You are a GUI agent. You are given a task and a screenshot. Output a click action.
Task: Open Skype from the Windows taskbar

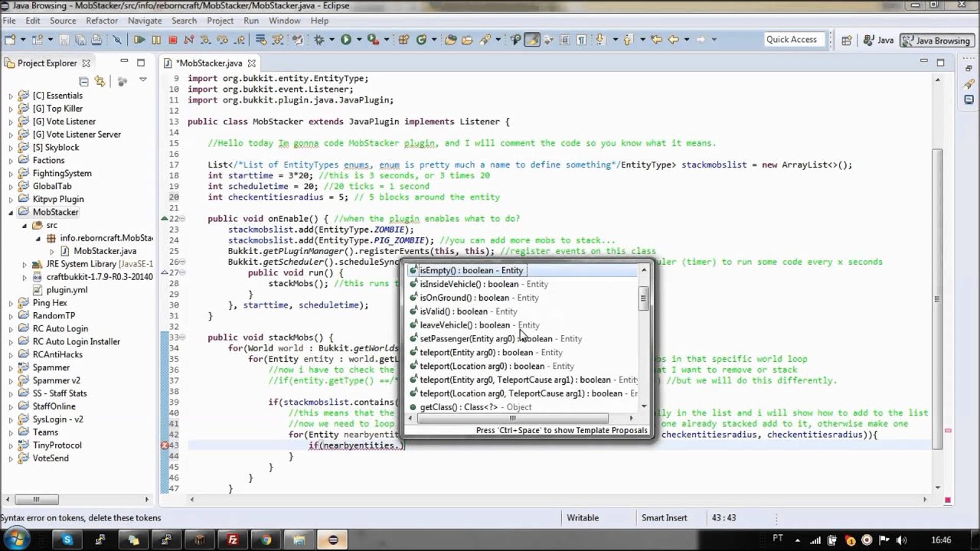coord(67,540)
